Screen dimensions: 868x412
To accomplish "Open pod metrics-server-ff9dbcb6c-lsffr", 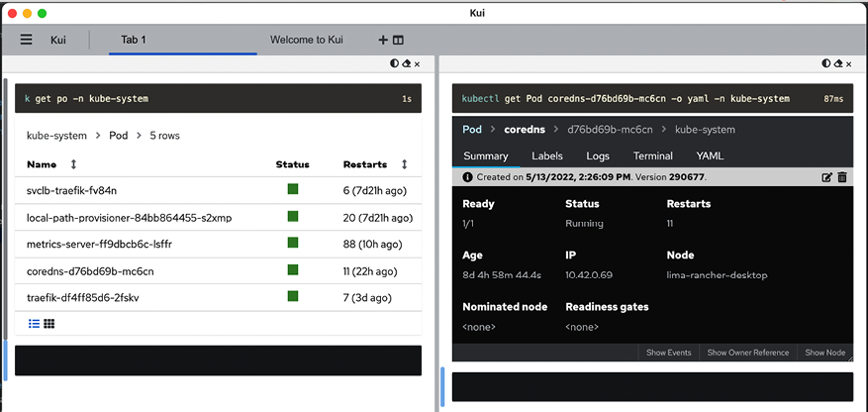I will click(100, 245).
